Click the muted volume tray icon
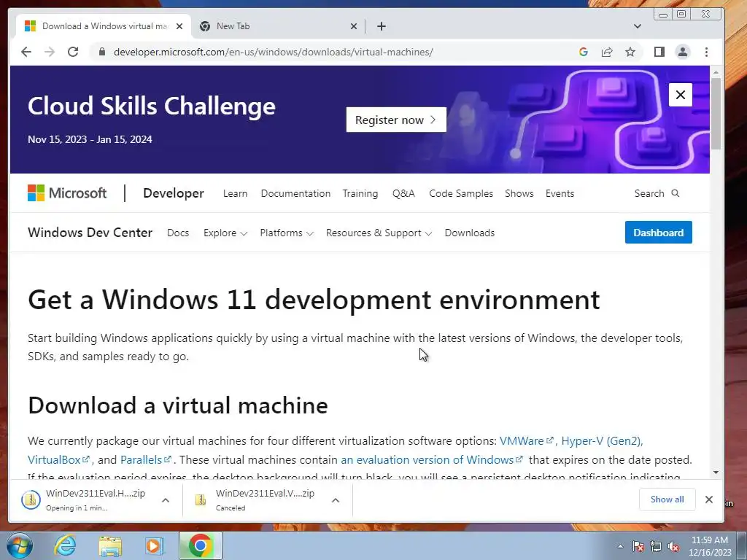 (673, 546)
